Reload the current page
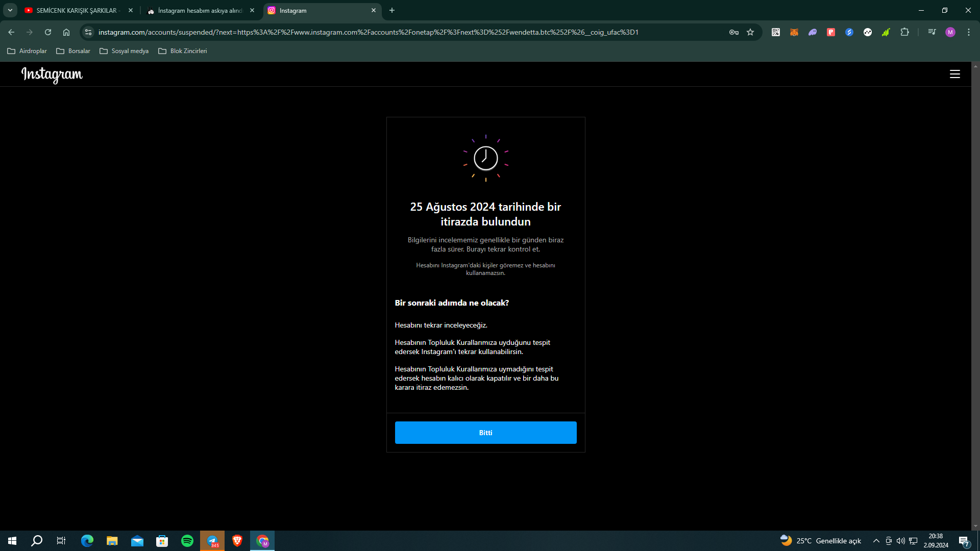The height and width of the screenshot is (551, 980). point(48,32)
